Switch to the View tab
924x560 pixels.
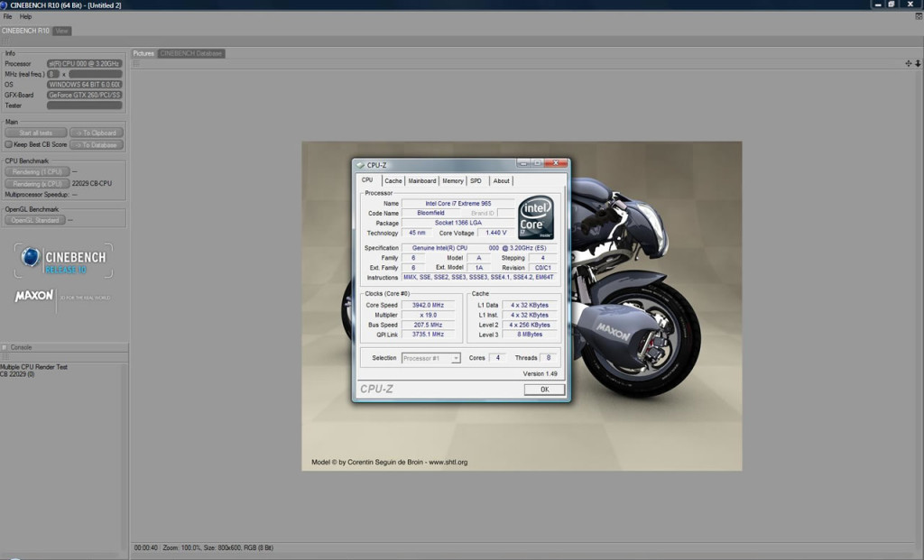click(62, 31)
